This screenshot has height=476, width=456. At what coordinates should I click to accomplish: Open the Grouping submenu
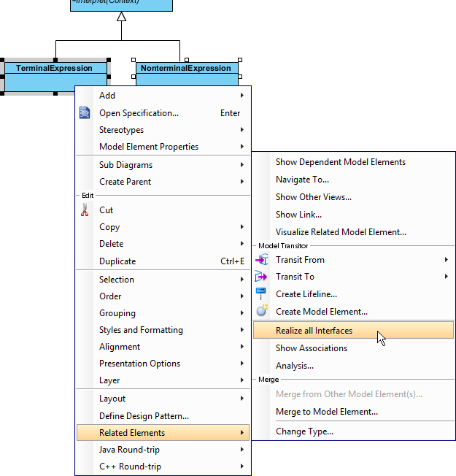coord(163,313)
